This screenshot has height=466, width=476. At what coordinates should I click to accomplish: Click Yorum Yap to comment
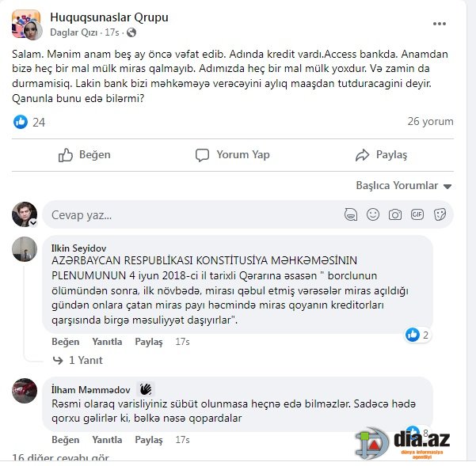point(233,155)
